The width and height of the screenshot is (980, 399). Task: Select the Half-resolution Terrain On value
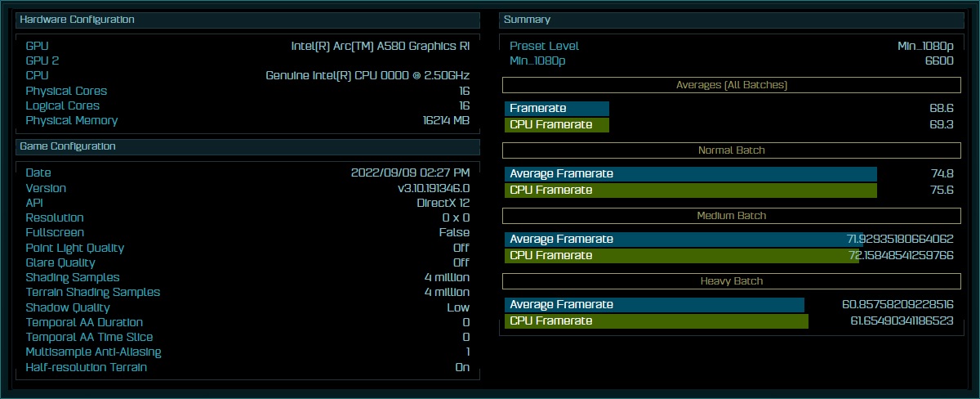(x=462, y=368)
